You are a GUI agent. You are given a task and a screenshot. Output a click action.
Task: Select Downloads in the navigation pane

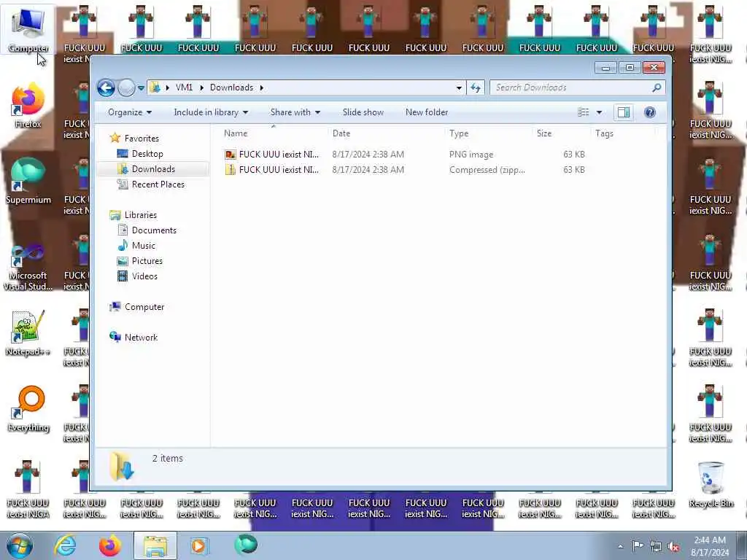point(153,169)
